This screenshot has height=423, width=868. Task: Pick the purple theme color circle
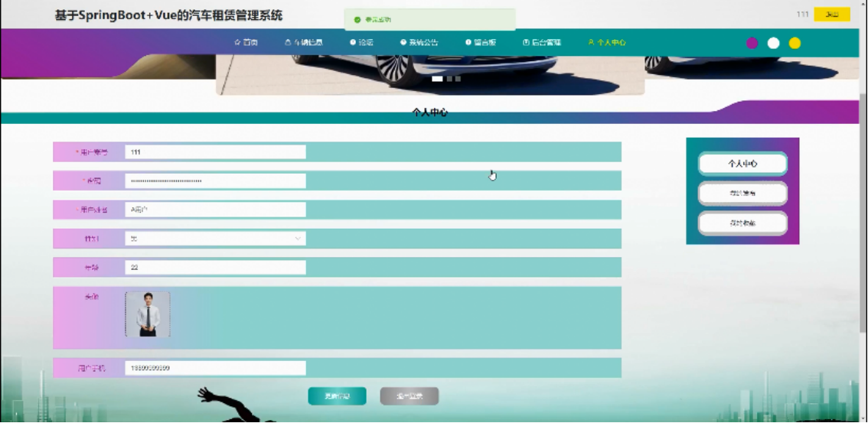click(x=752, y=43)
